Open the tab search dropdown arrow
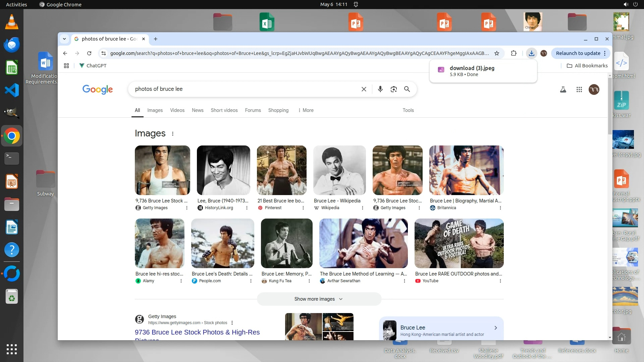The image size is (644, 362). [64, 39]
